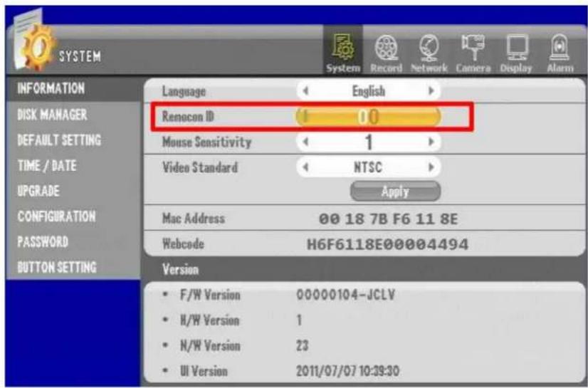Switch Video Standard with left arrow

(305, 167)
